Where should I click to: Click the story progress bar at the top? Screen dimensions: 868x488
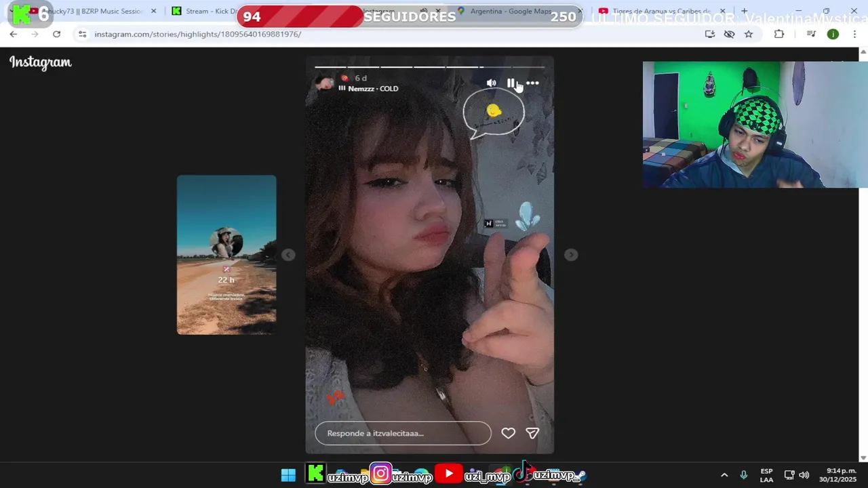(x=429, y=67)
